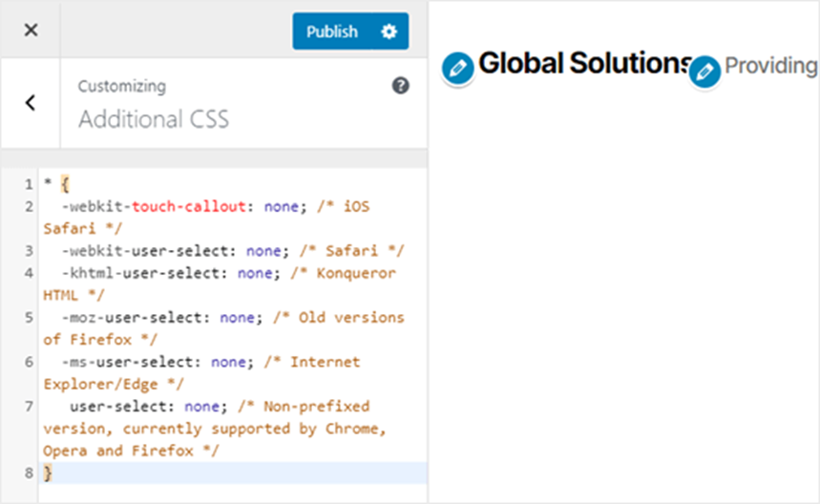Screen dimensions: 820x504
Task: Edit tagline via pencil icon beside Providing
Action: [704, 71]
